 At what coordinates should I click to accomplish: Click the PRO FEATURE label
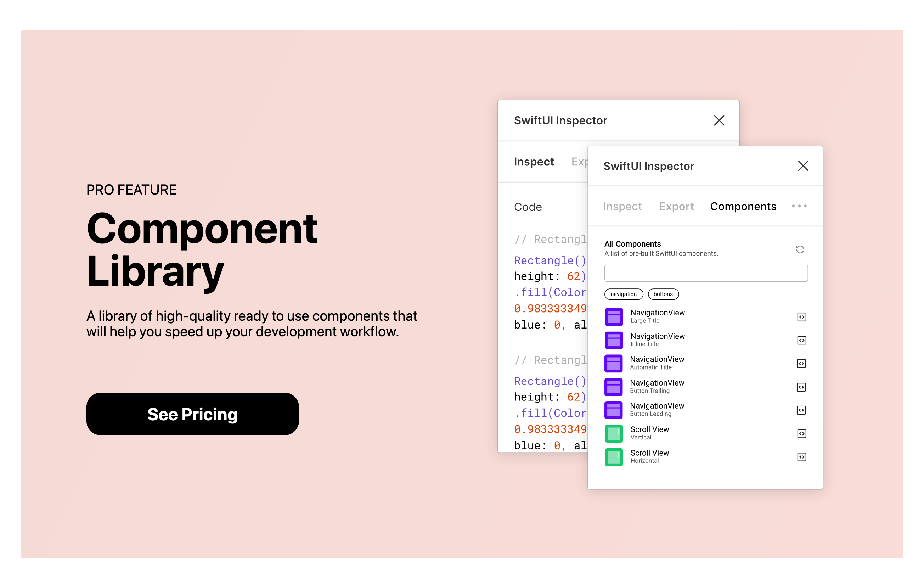click(131, 190)
